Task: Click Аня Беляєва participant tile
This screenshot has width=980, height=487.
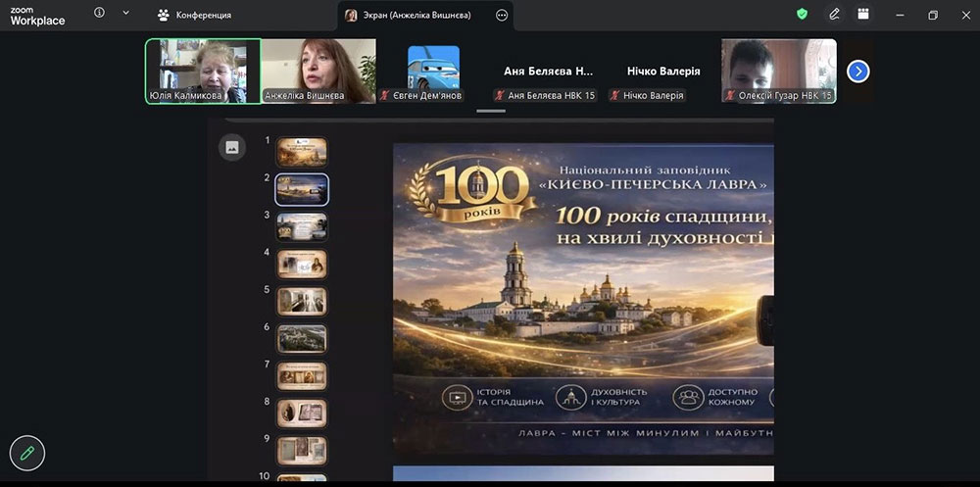Action: [x=549, y=72]
